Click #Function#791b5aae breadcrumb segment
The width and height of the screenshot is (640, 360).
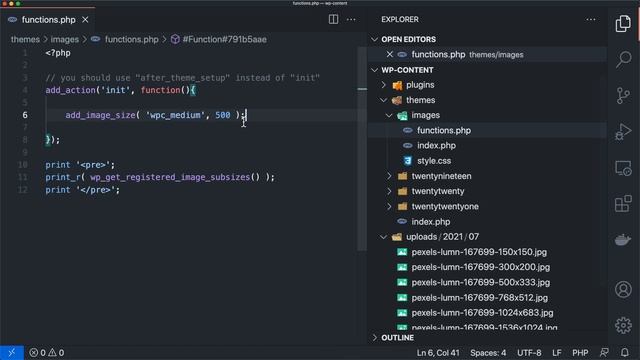coord(224,39)
